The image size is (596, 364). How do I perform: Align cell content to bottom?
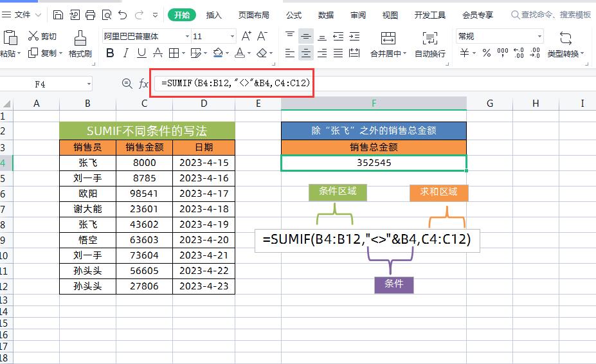[322, 37]
